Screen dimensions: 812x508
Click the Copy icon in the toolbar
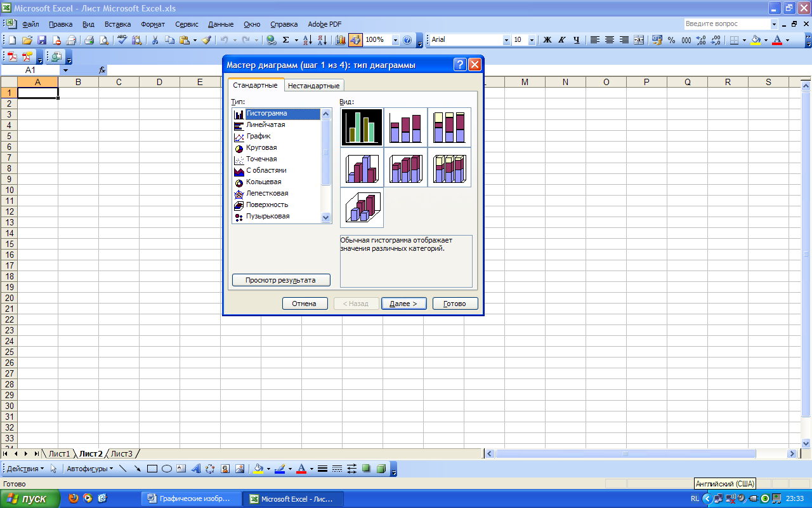click(x=169, y=40)
